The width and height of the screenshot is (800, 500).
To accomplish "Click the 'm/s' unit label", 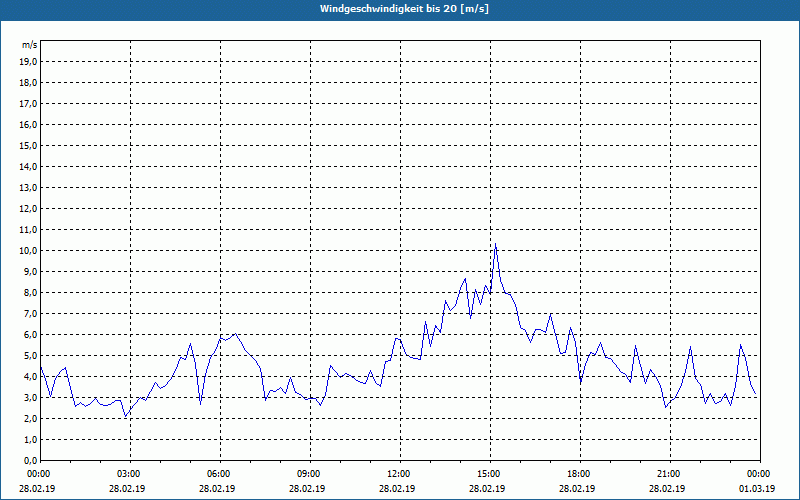I will tap(29, 45).
